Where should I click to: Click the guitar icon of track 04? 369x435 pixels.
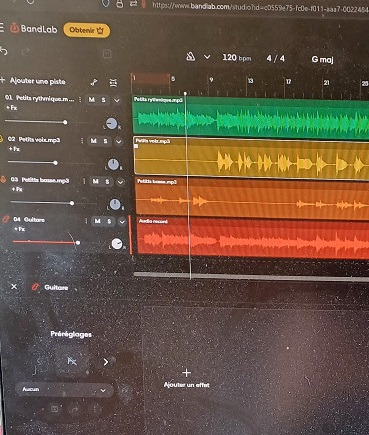coord(5,219)
